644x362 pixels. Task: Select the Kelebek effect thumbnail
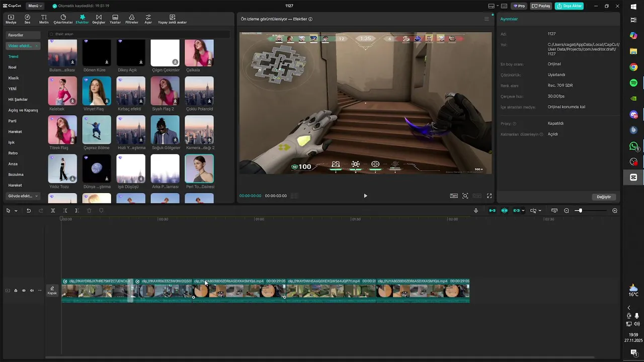(x=62, y=90)
